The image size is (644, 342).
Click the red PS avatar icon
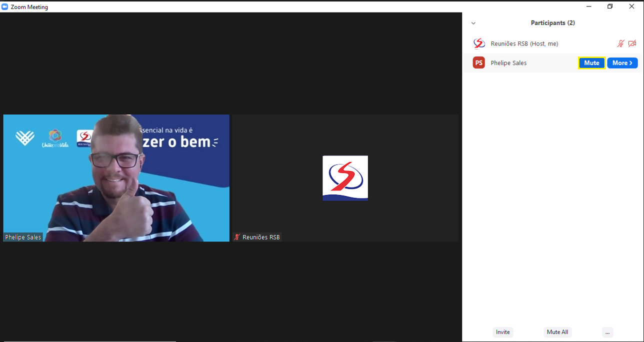479,63
